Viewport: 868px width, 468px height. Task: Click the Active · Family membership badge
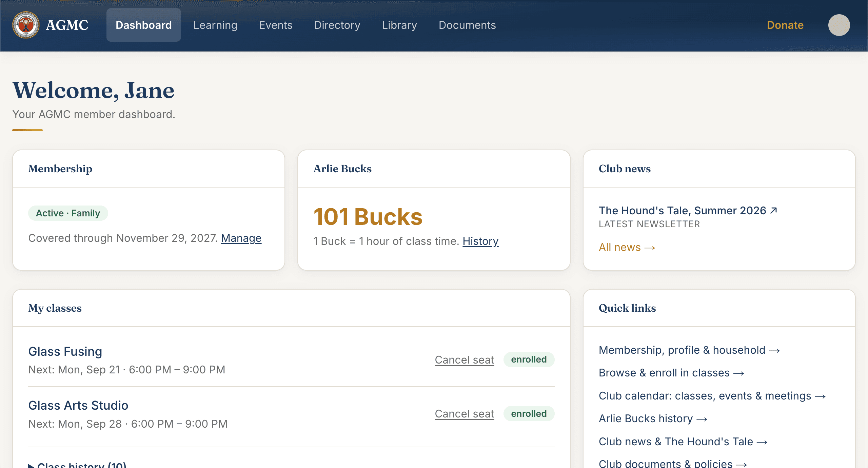[68, 213]
